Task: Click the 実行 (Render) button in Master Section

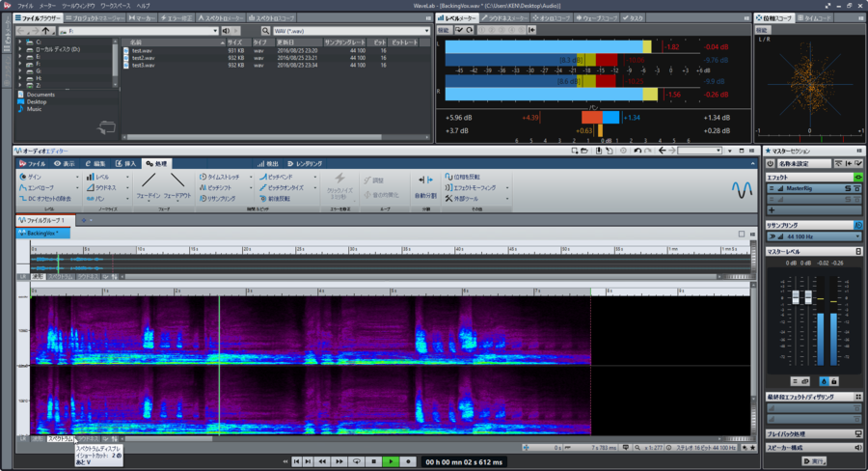Action: [814, 461]
